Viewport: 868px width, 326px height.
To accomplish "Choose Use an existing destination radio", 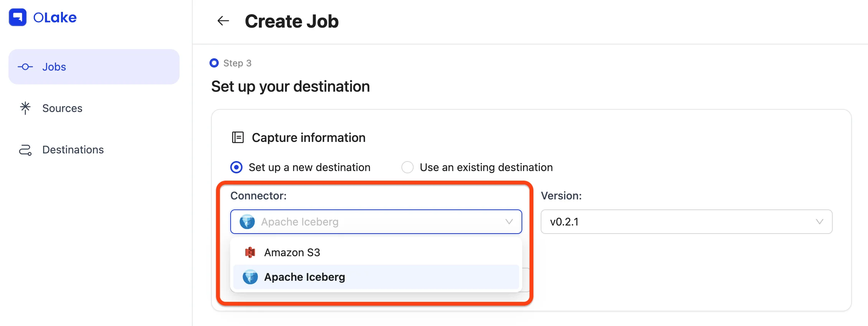I will 408,167.
